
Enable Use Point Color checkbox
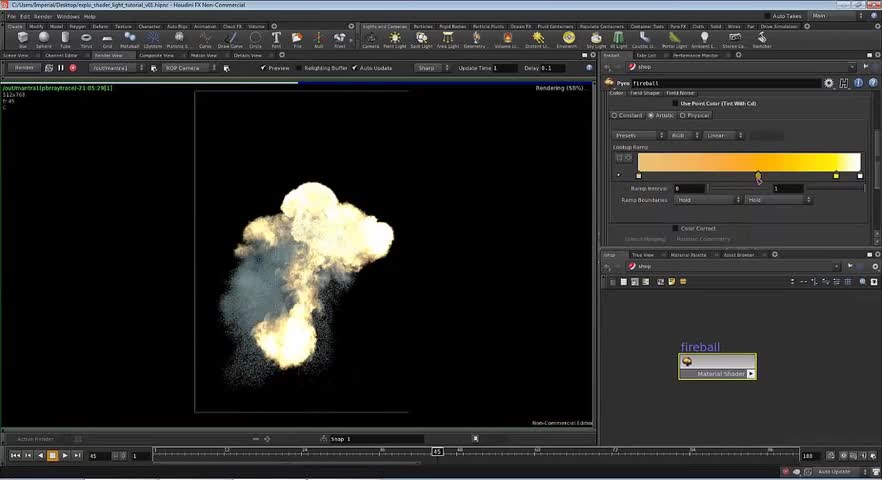pos(675,103)
